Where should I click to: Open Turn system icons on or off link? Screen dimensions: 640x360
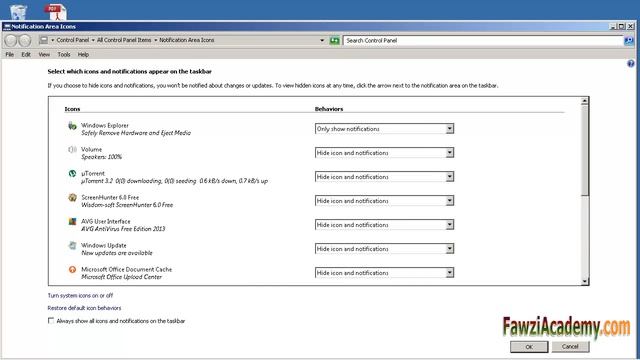coord(80,295)
